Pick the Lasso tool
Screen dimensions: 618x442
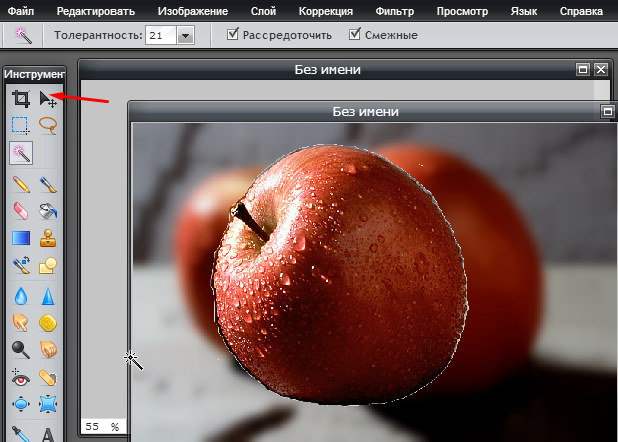[47, 125]
